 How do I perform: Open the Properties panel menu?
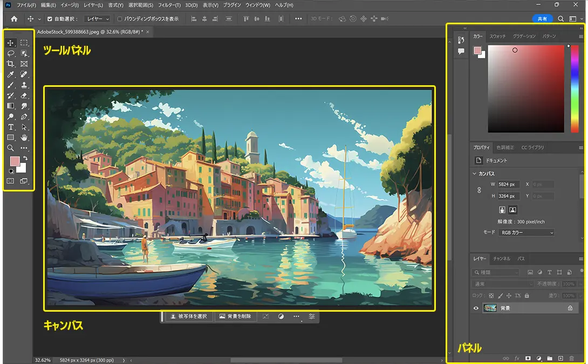pos(581,148)
